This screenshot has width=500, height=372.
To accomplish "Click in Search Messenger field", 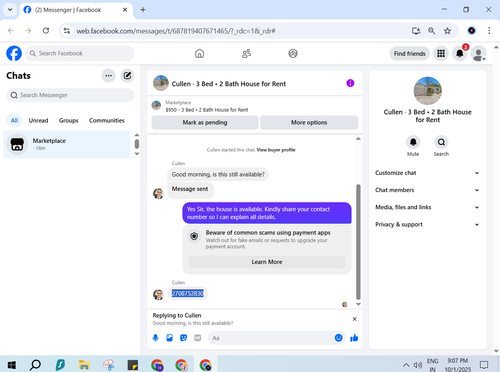I will (x=70, y=95).
